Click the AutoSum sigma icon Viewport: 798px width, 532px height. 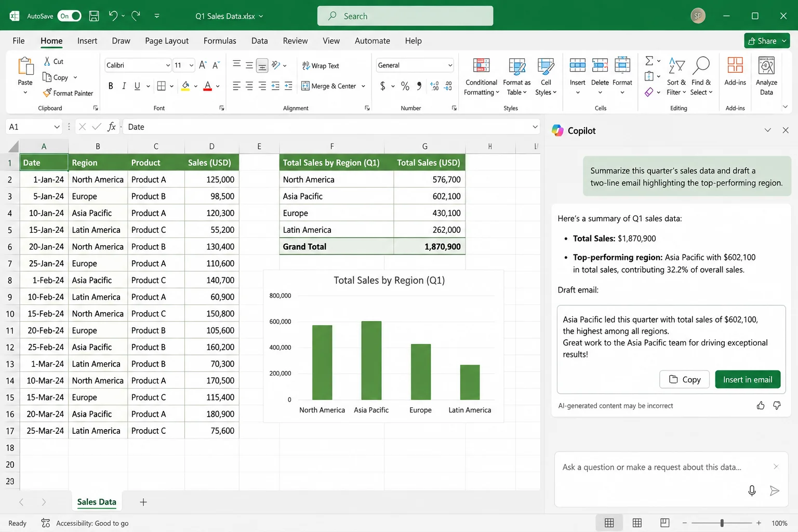coord(649,61)
